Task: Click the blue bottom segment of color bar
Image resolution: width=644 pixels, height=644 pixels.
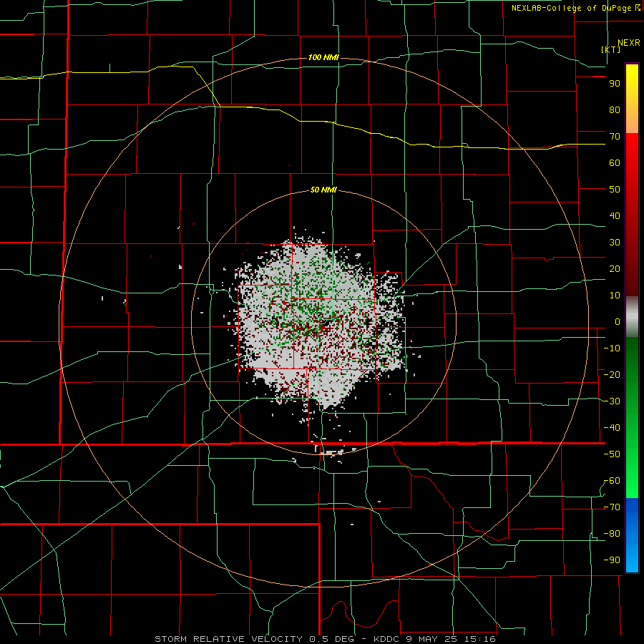Action: (632, 535)
